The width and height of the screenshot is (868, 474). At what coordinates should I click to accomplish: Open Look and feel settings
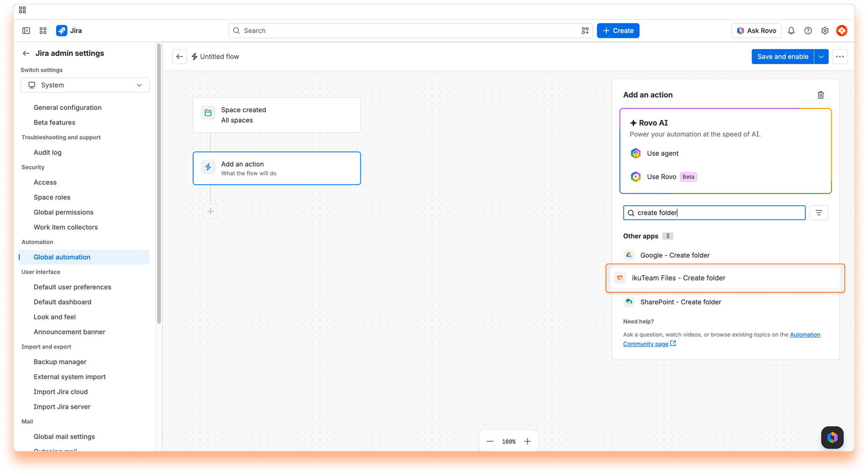point(55,317)
